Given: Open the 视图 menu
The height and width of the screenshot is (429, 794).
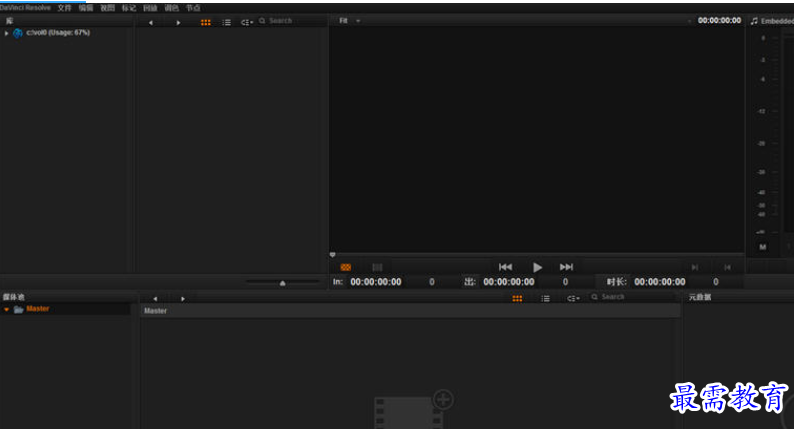Looking at the screenshot, I should click(107, 8).
